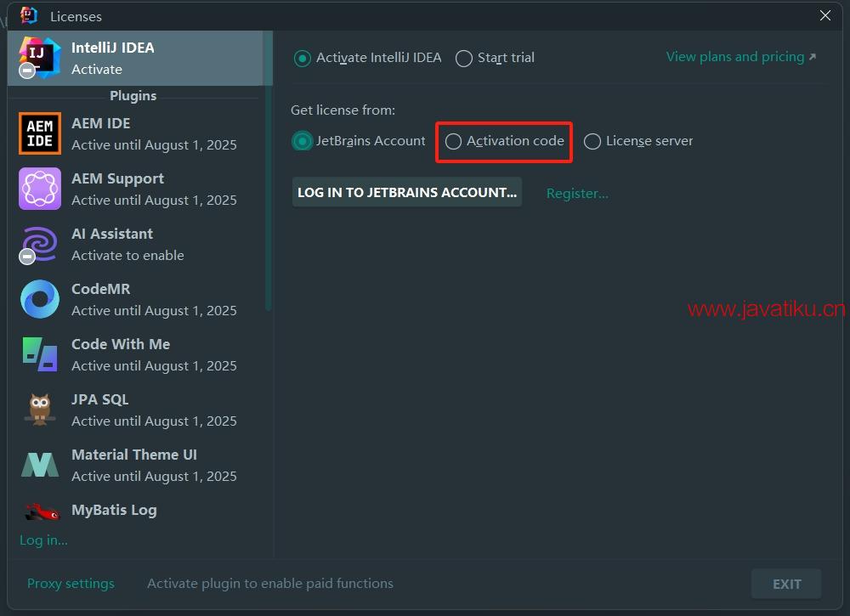Click the IntelliJ IDEA product icon
850x616 pixels.
pos(39,58)
